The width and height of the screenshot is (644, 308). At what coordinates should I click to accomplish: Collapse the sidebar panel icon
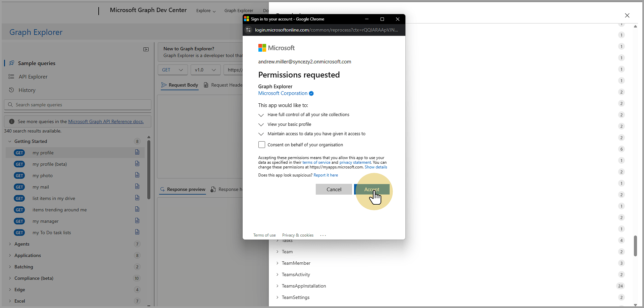coord(146,49)
